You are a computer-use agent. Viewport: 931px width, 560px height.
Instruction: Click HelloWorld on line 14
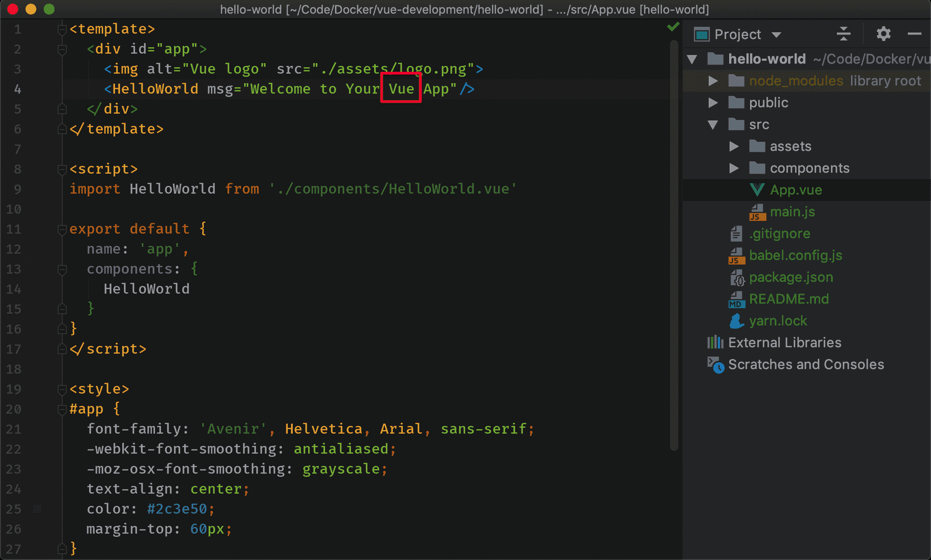click(146, 289)
